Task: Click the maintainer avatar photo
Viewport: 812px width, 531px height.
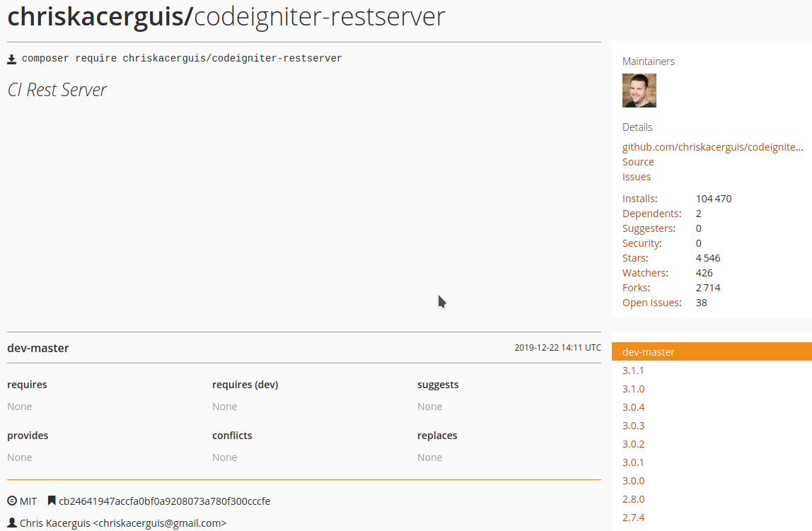Action: (639, 91)
